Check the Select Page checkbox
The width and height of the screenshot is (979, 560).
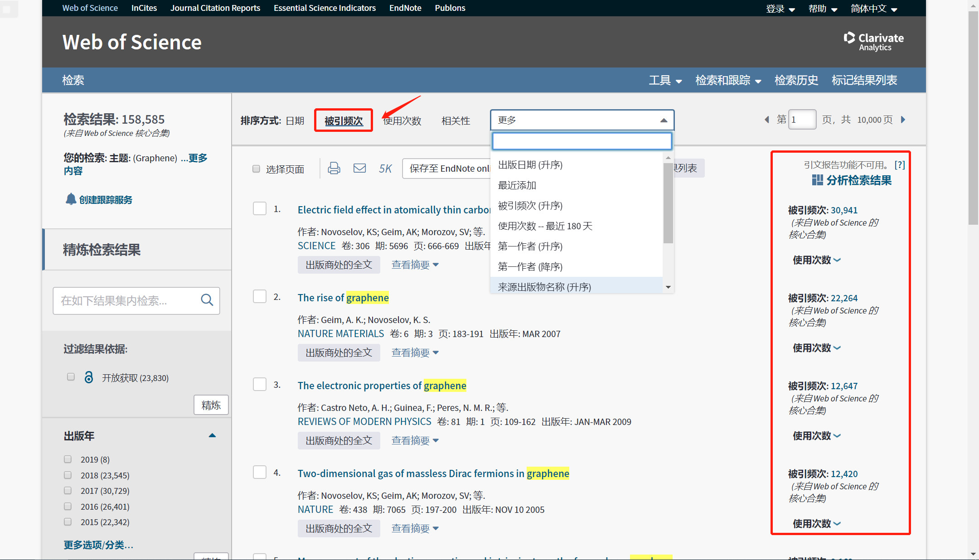point(256,169)
